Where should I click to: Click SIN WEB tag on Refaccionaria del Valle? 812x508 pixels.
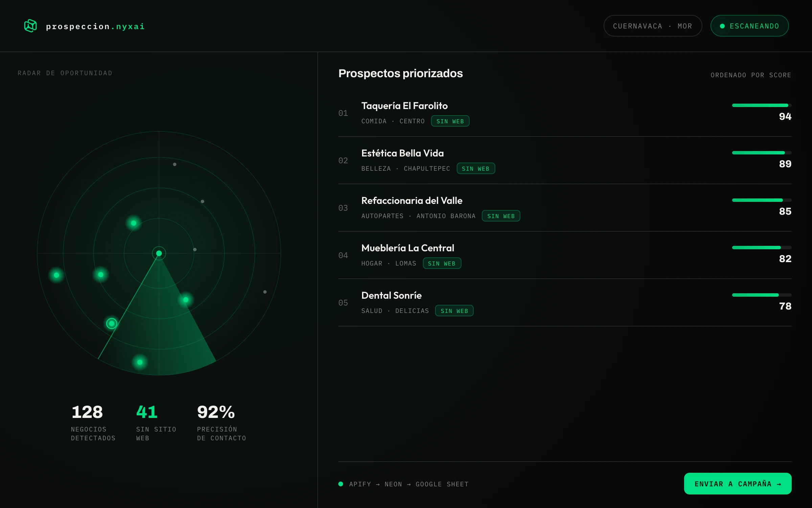point(501,216)
